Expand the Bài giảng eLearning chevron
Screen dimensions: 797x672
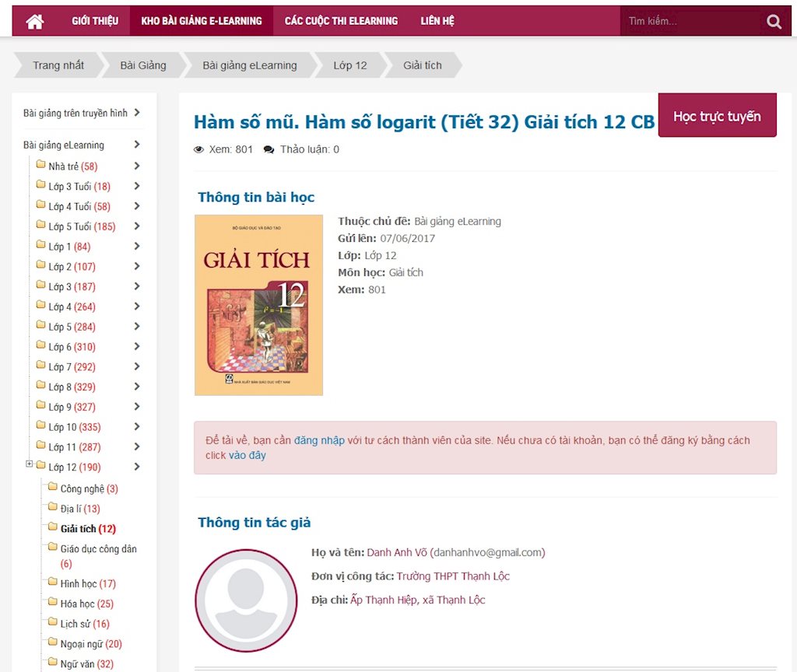point(137,145)
